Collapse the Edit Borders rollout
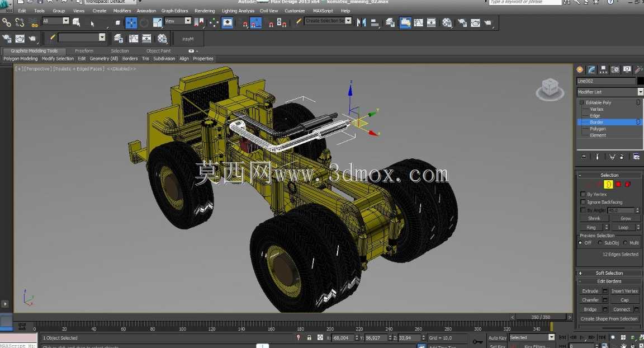644x348 pixels. pyautogui.click(x=609, y=281)
